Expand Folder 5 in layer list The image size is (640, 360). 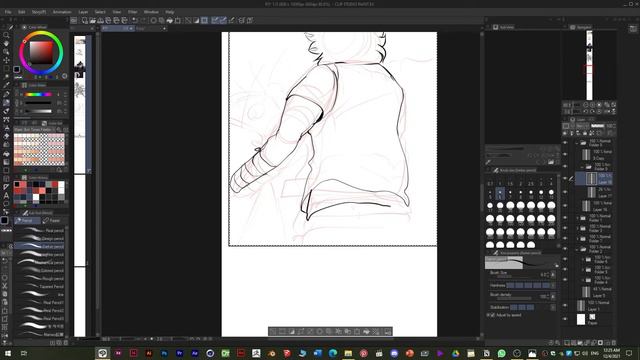click(x=582, y=269)
